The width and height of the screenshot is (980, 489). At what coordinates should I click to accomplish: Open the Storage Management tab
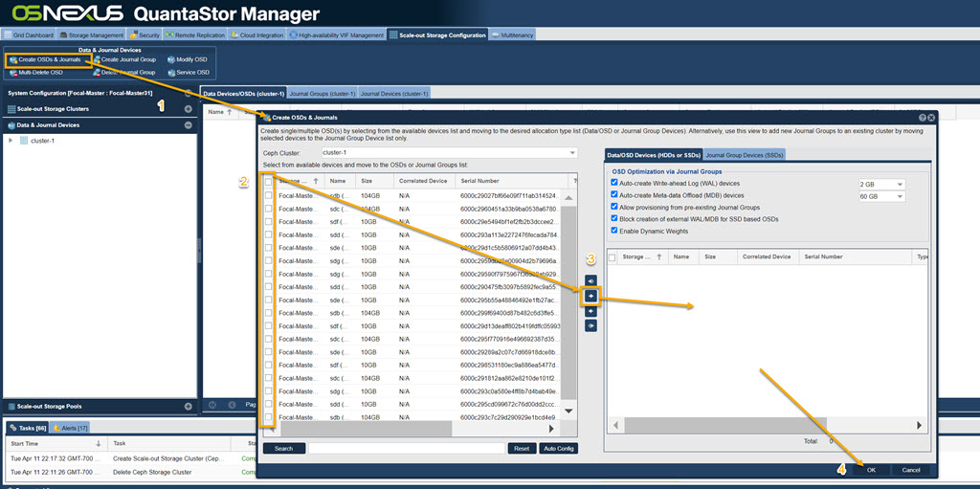point(91,35)
